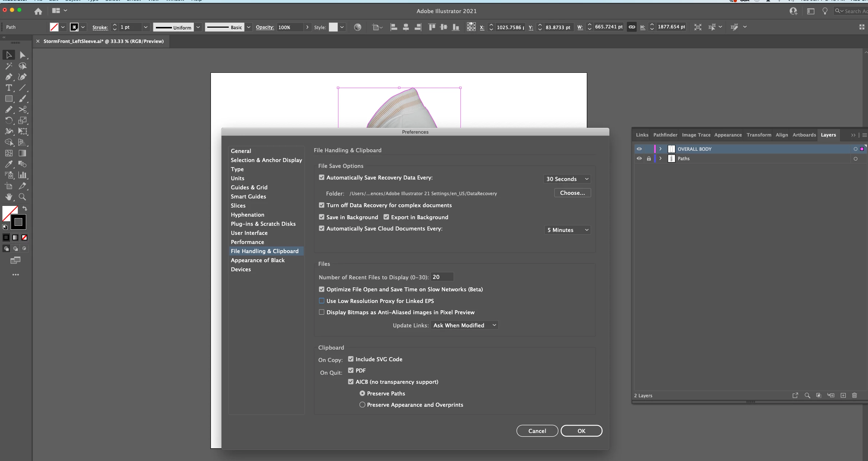
Task: Expand the Paths layer
Action: click(660, 158)
